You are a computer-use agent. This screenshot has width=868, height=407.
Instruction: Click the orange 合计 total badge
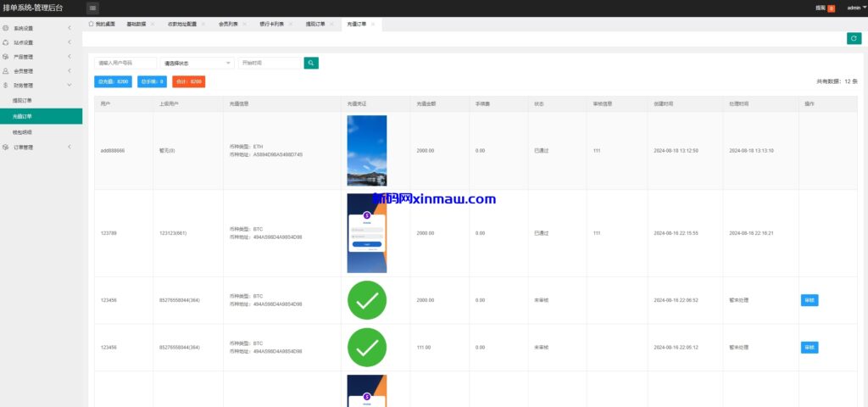click(x=188, y=81)
